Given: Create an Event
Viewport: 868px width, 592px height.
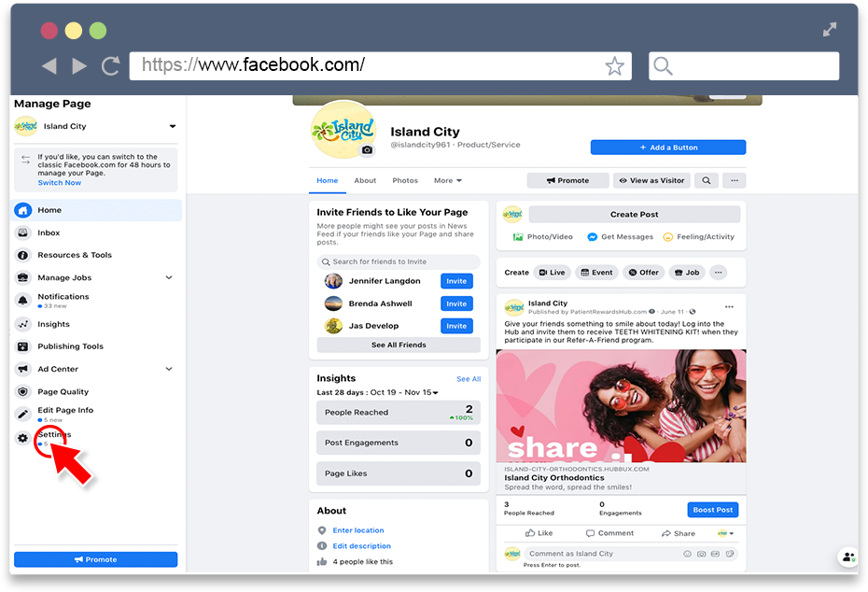Looking at the screenshot, I should point(596,273).
